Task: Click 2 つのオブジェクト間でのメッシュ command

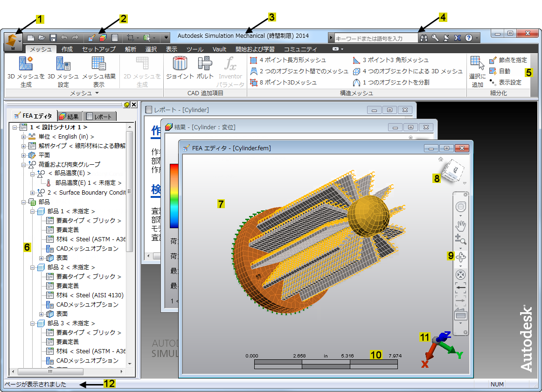Action: 299,71
